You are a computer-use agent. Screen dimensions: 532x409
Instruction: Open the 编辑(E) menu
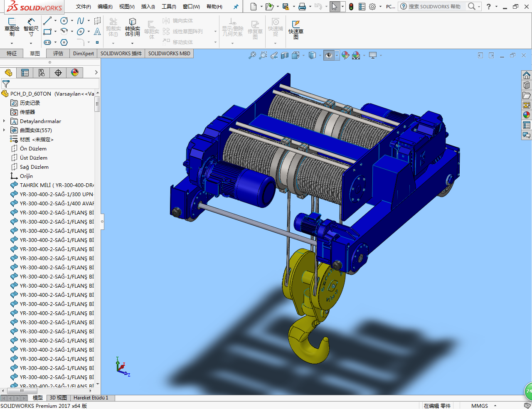tap(105, 7)
